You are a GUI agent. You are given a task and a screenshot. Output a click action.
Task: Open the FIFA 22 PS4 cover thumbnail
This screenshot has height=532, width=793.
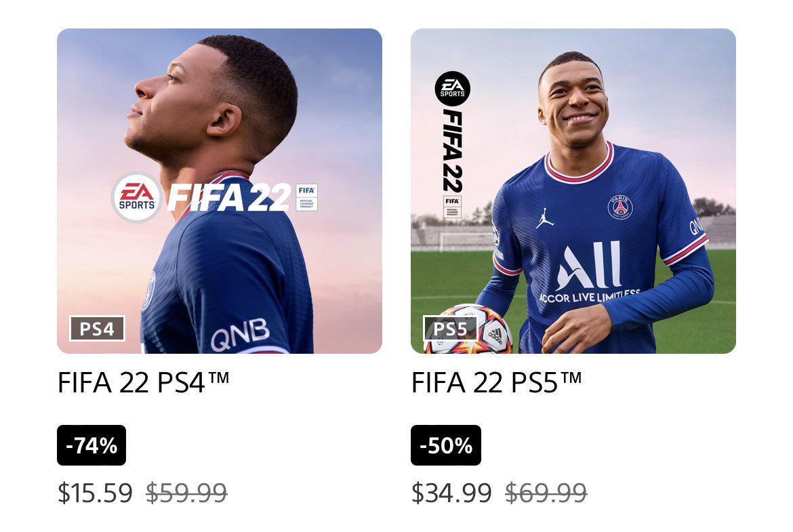pyautogui.click(x=220, y=191)
